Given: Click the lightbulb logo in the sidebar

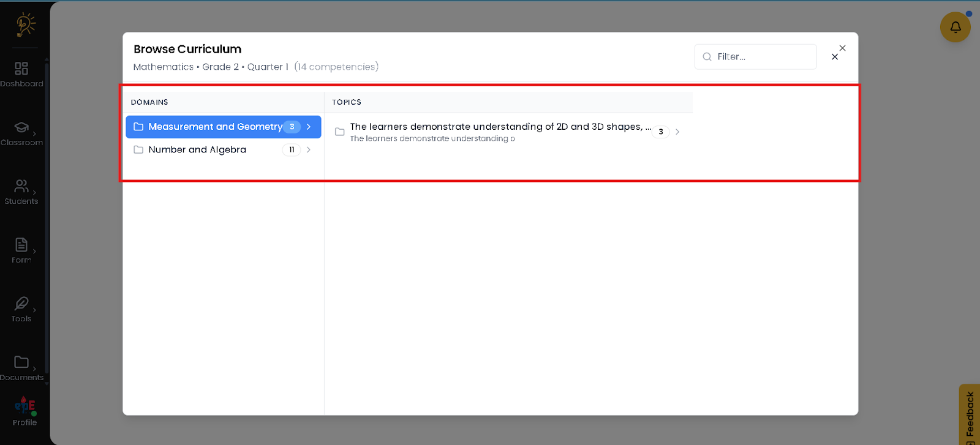Looking at the screenshot, I should [25, 25].
